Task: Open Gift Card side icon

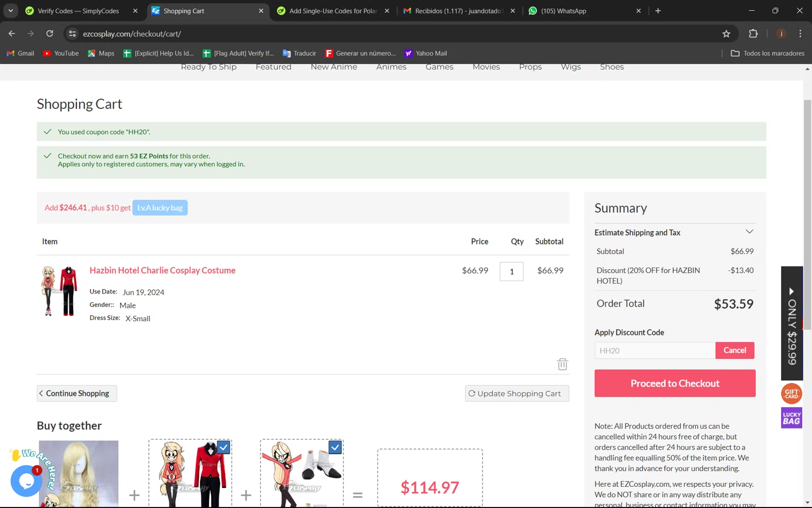Action: (x=791, y=394)
